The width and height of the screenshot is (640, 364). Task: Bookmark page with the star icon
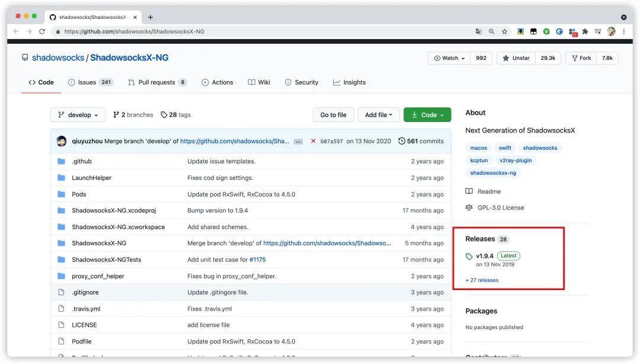(x=504, y=31)
